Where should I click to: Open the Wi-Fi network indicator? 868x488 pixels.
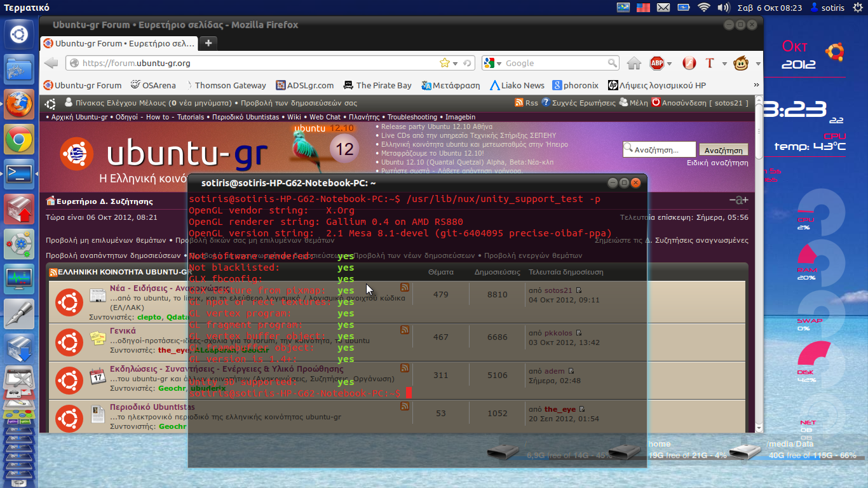703,8
